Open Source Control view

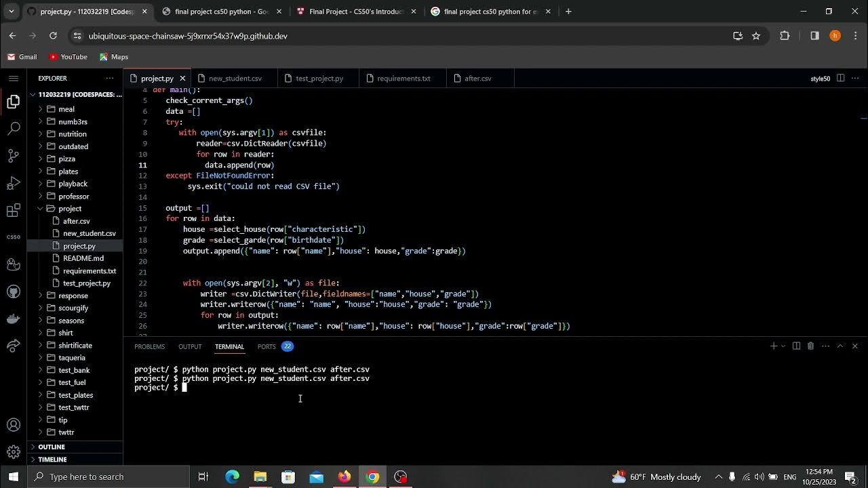point(13,156)
